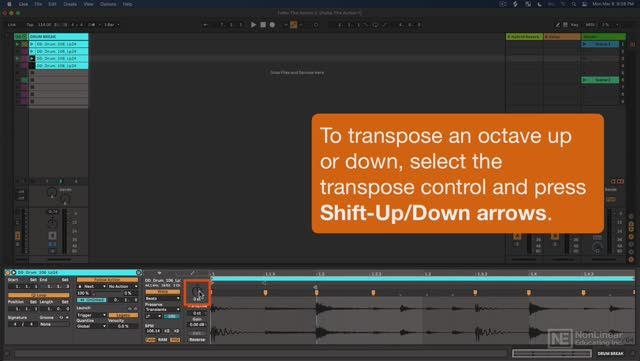Image resolution: width=640 pixels, height=361 pixels.
Task: Click the BPM 106.14 field
Action: point(153,331)
